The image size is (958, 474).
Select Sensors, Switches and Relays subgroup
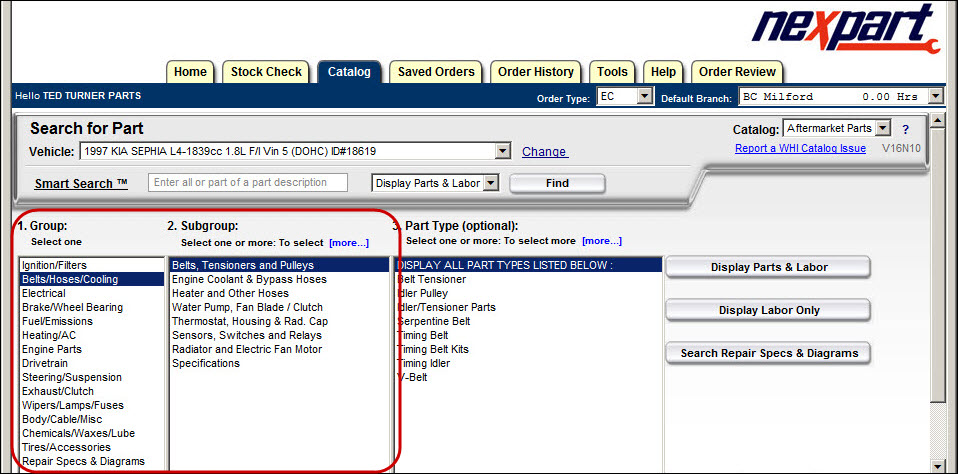[279, 335]
